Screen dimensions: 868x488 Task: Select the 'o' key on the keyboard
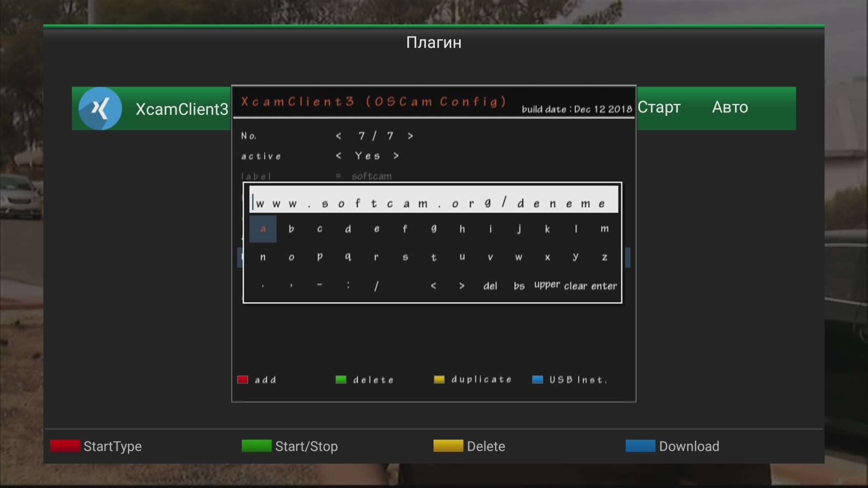291,257
